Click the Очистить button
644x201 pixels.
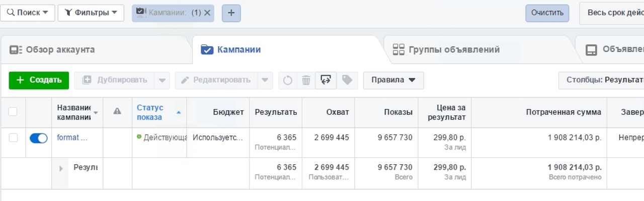(547, 13)
